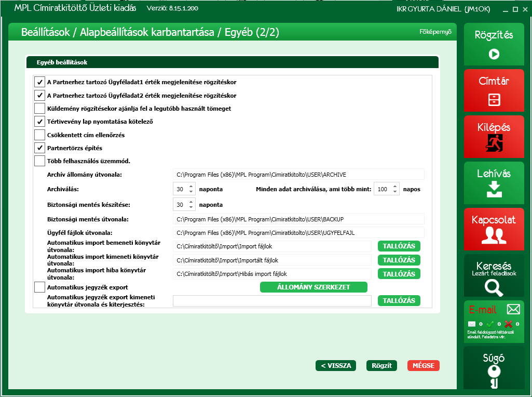
Task: Click Hibás import fájlok path field
Action: 272,274
